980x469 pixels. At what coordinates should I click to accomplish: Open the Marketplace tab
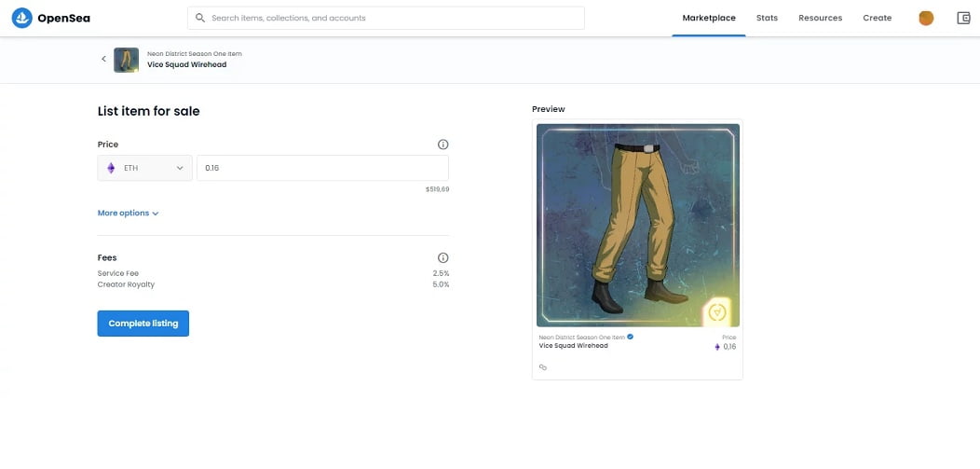click(x=709, y=18)
